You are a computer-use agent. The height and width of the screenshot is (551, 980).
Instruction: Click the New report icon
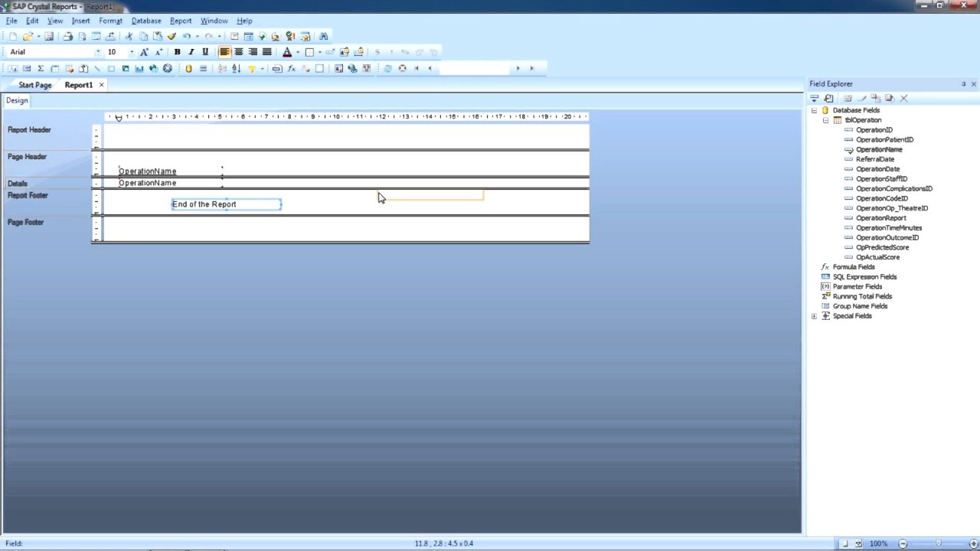[x=13, y=36]
